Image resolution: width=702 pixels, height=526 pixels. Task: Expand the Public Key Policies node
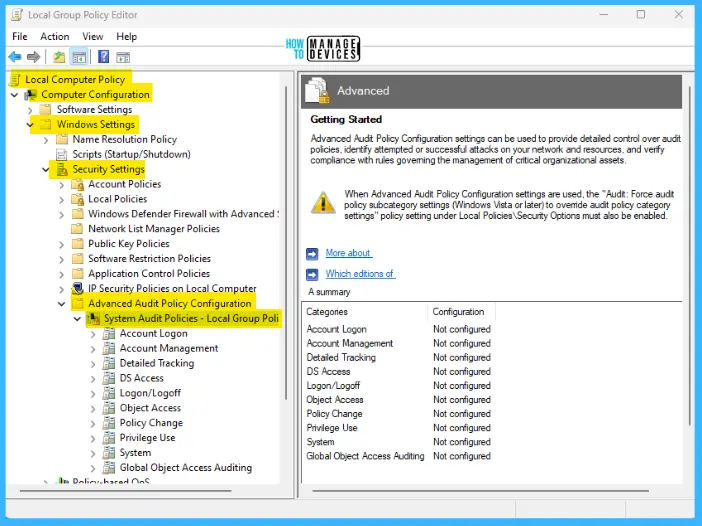click(62, 244)
